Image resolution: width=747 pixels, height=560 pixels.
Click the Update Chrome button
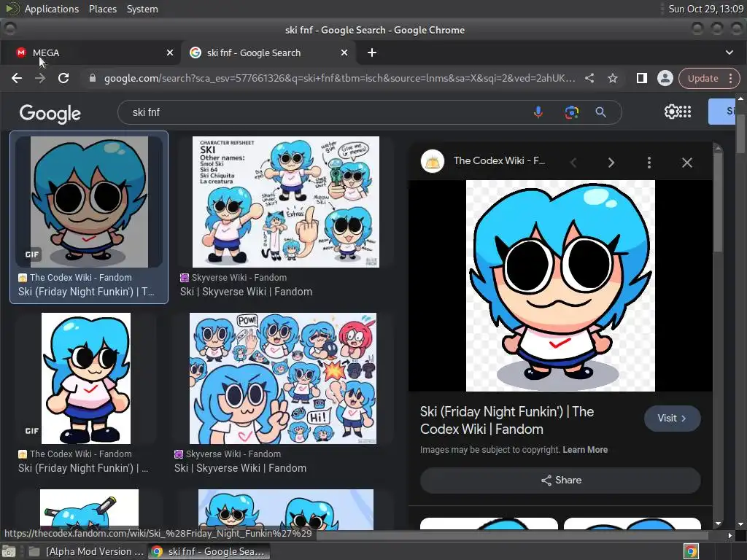pyautogui.click(x=703, y=78)
